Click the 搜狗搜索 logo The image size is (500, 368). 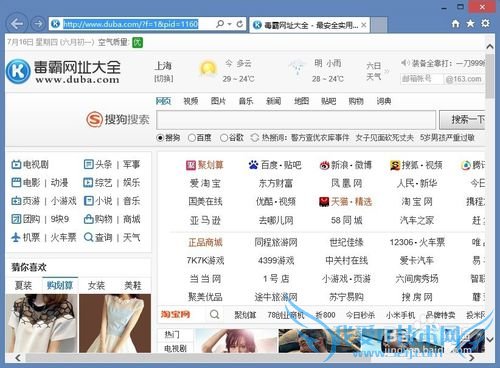[x=118, y=119]
